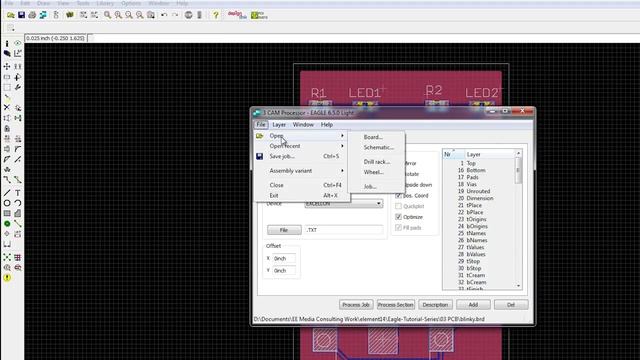Select Drill rack... in the Open submenu
The image size is (640, 360).
point(377,162)
